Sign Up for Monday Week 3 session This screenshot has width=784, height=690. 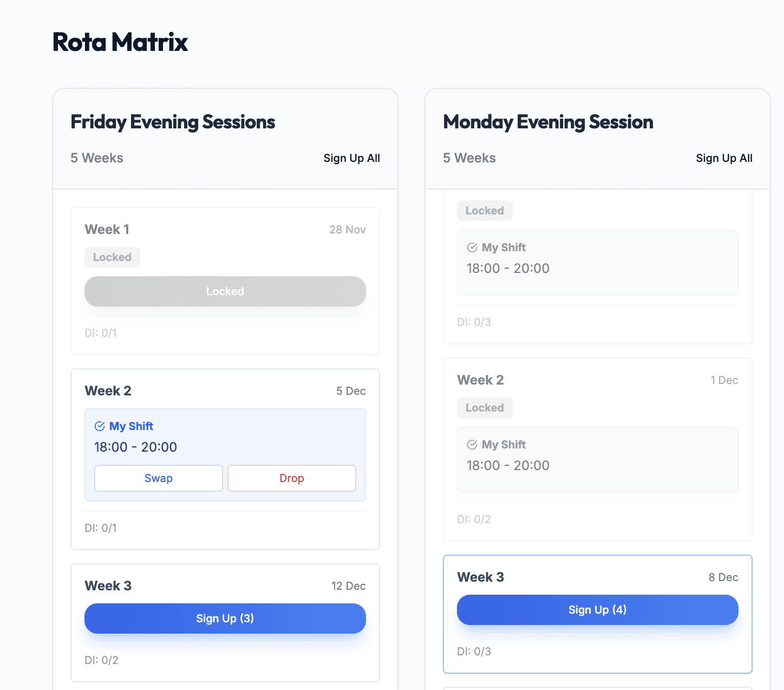click(597, 610)
